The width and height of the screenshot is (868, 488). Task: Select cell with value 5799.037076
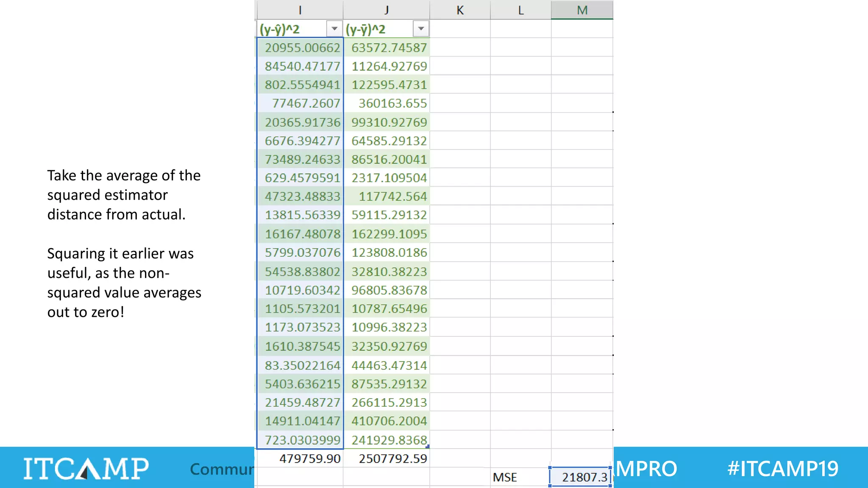[x=300, y=252]
